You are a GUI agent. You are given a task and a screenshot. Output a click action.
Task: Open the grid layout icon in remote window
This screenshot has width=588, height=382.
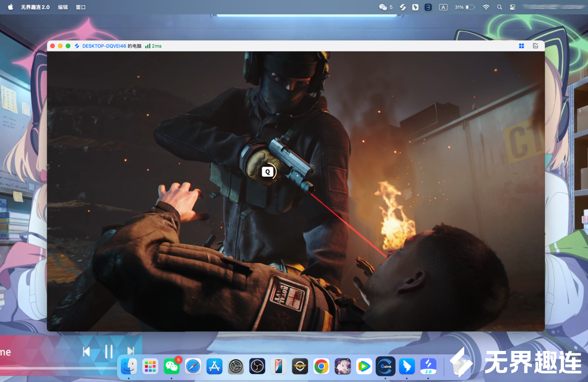[x=522, y=46]
